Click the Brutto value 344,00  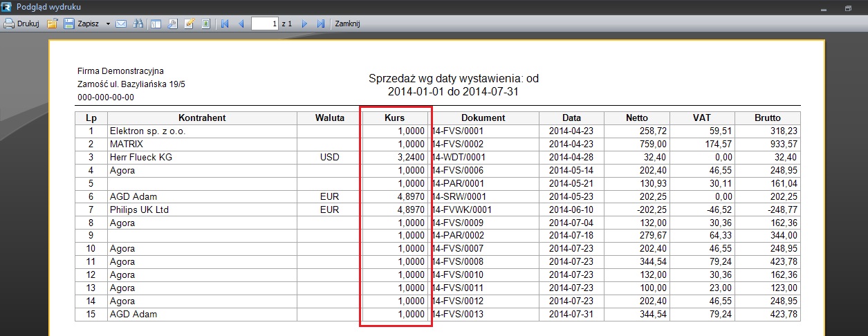click(768, 235)
